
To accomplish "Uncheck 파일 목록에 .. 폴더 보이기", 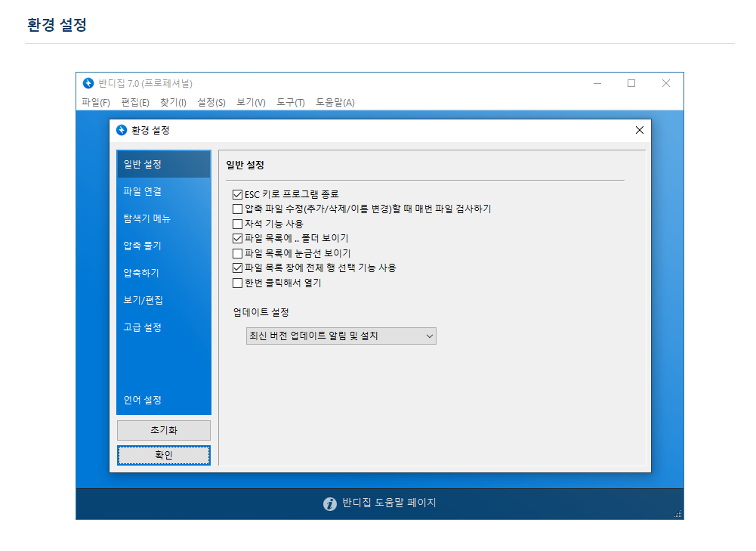I will [238, 239].
